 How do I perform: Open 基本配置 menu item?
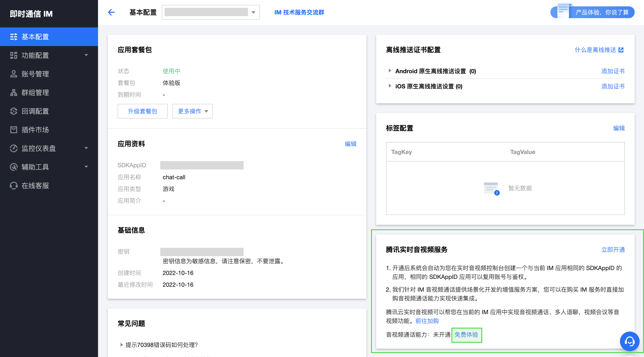(x=49, y=37)
